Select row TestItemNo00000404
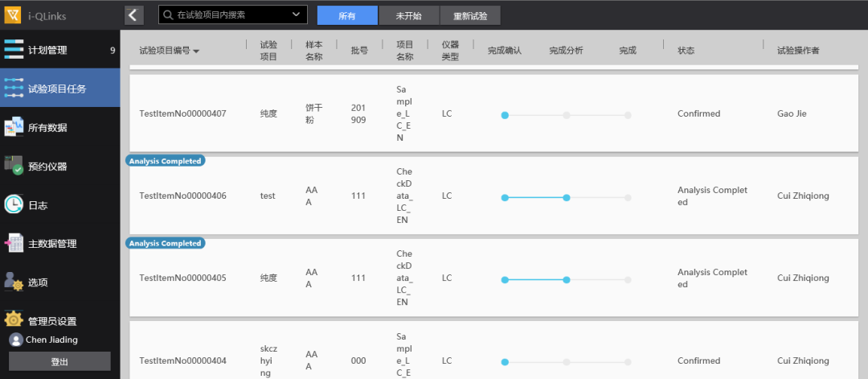 point(493,350)
